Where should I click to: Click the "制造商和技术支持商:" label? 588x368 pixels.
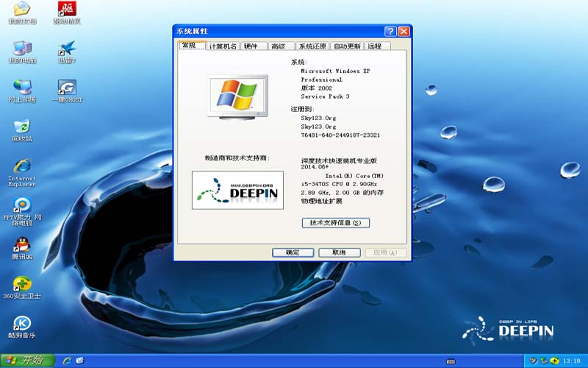[237, 158]
